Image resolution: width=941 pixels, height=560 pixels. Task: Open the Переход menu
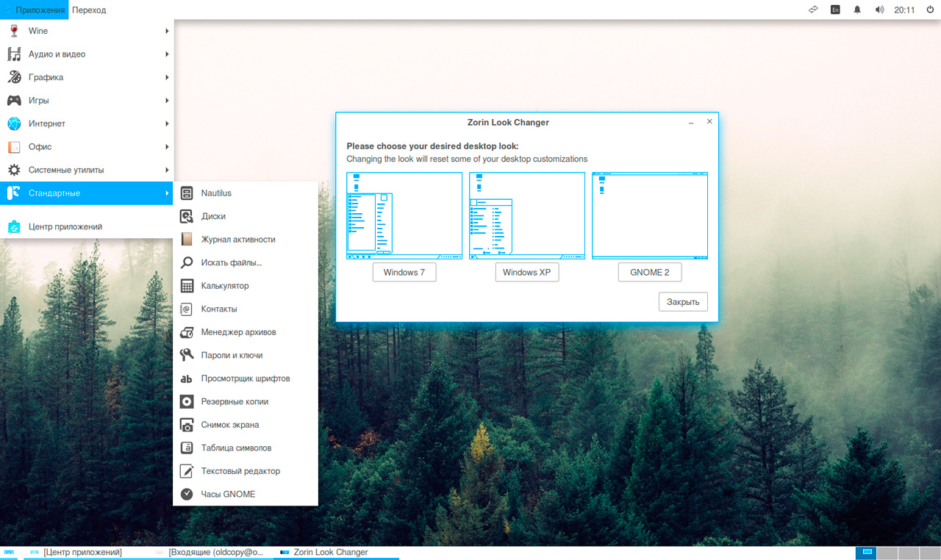click(89, 10)
